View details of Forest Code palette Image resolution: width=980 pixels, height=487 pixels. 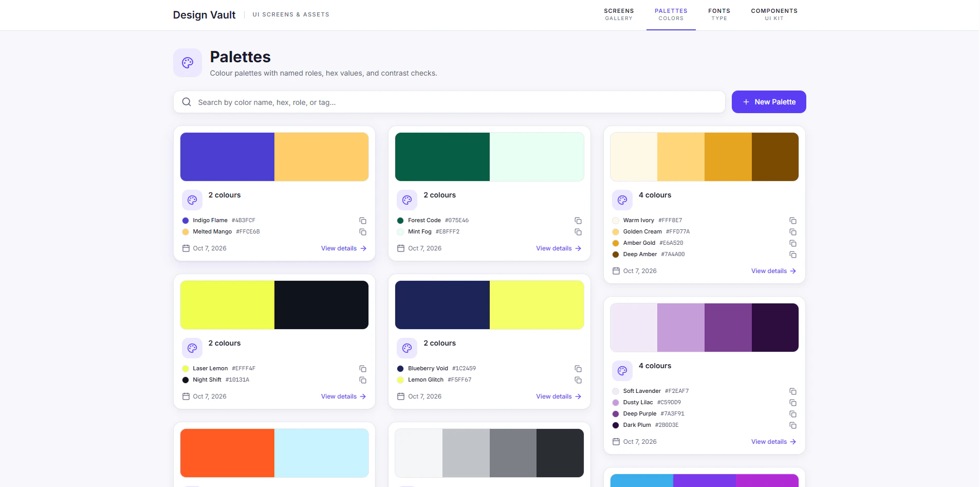(559, 248)
